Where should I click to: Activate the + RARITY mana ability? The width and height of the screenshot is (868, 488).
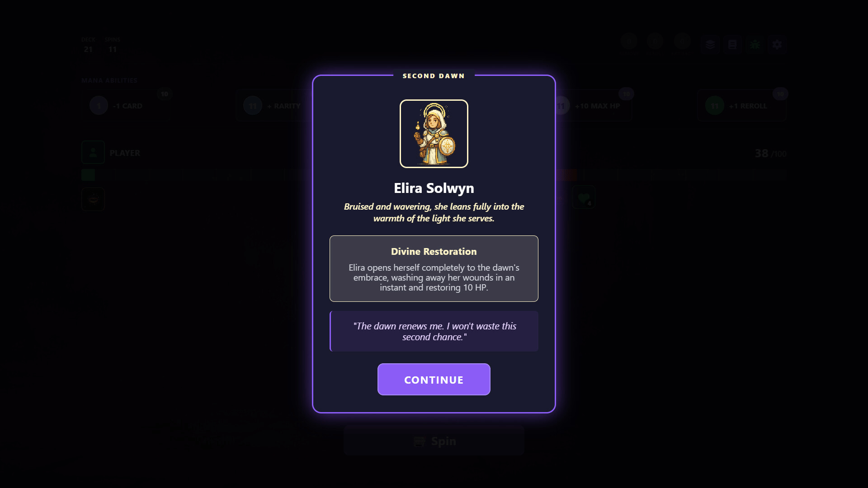tap(274, 106)
